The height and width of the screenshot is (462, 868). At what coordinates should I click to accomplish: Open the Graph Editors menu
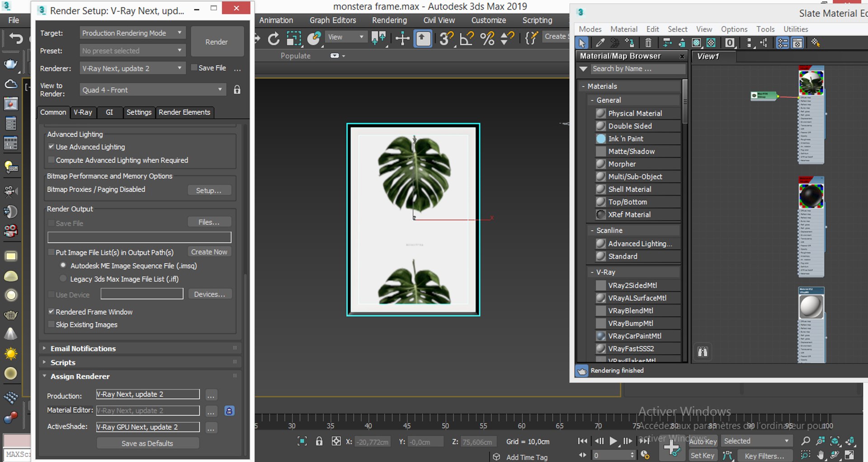tap(333, 20)
